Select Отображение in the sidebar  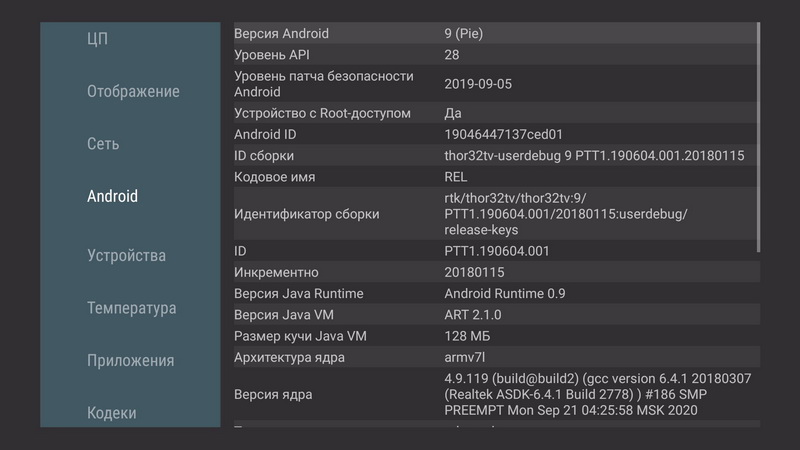[133, 92]
